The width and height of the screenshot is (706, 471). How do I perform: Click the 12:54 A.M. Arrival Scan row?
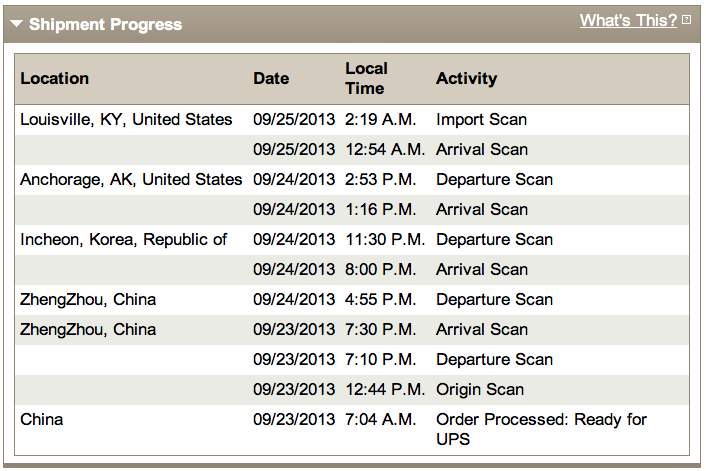click(352, 149)
